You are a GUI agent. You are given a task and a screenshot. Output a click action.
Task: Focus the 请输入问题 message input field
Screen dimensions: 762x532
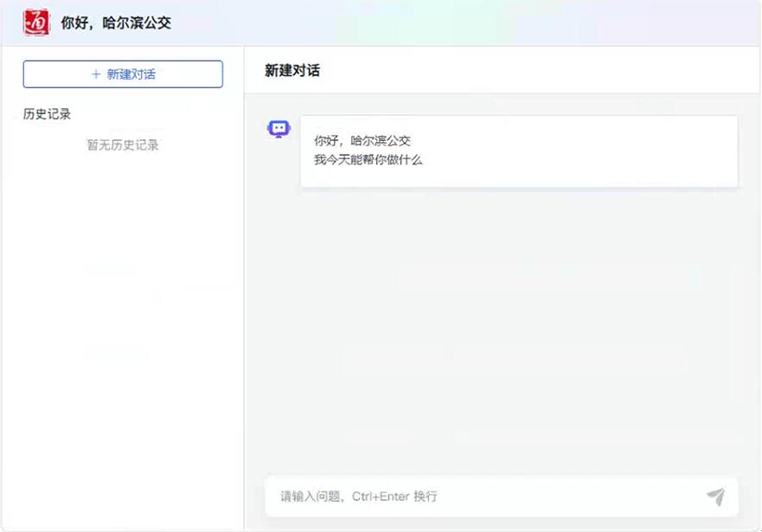point(484,497)
